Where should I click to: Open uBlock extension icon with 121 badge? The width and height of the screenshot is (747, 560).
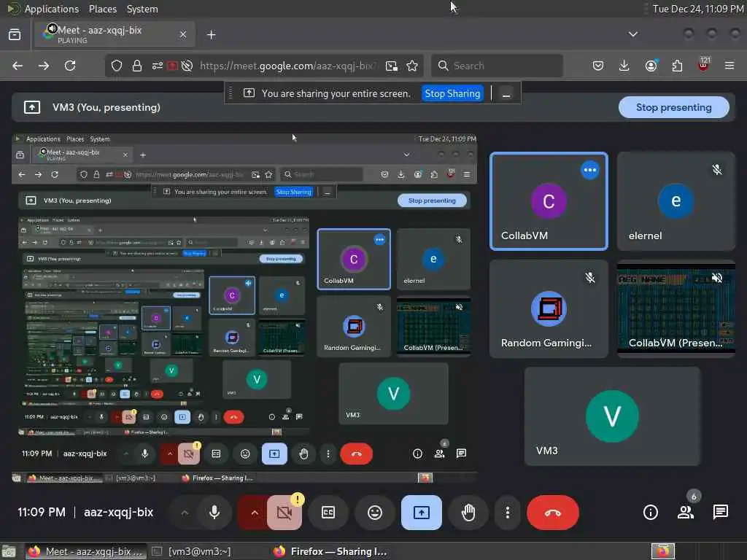click(704, 65)
